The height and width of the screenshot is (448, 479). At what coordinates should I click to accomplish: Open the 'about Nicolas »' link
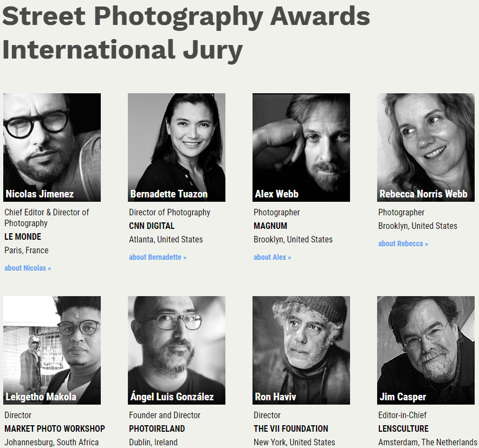pyautogui.click(x=28, y=268)
